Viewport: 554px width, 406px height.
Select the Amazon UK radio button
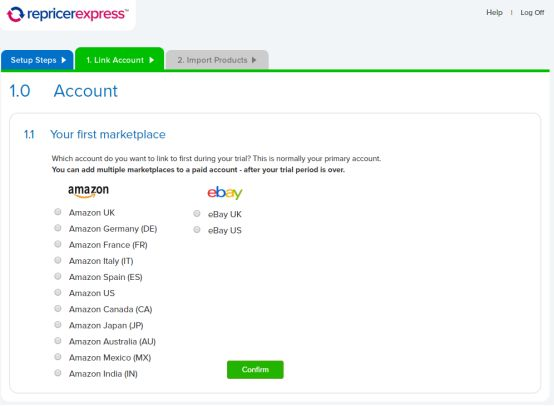coord(58,212)
